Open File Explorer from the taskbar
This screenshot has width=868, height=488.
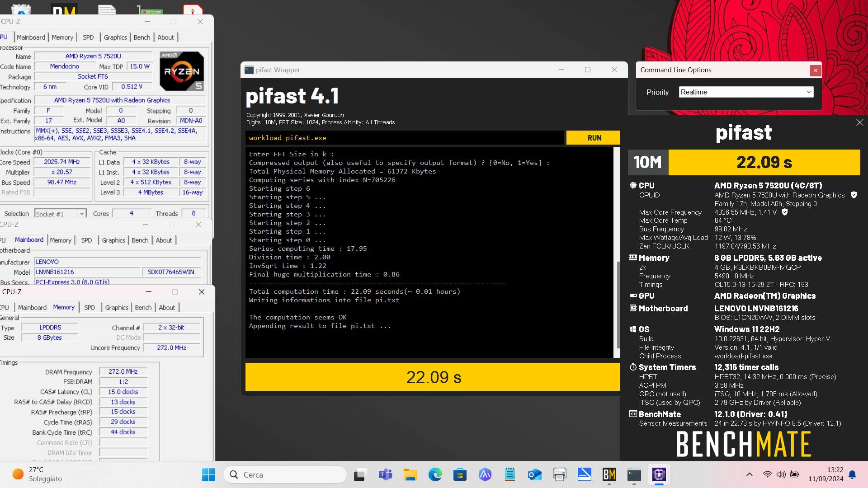pos(410,474)
